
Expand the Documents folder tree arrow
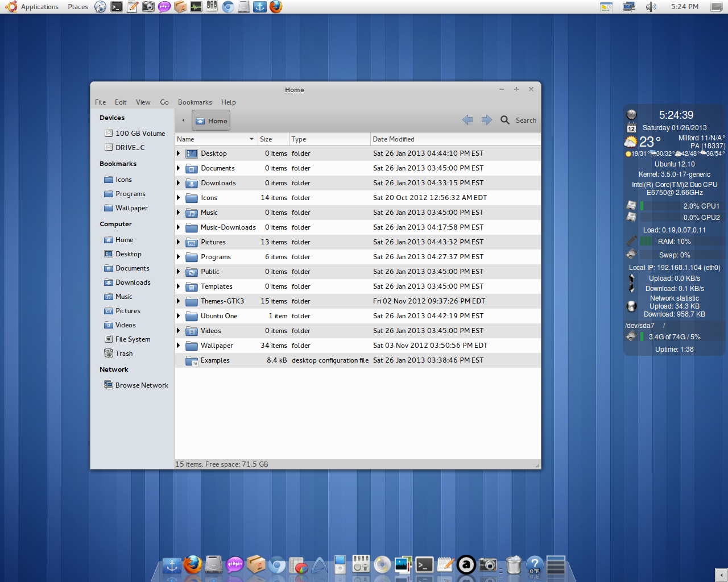click(179, 168)
